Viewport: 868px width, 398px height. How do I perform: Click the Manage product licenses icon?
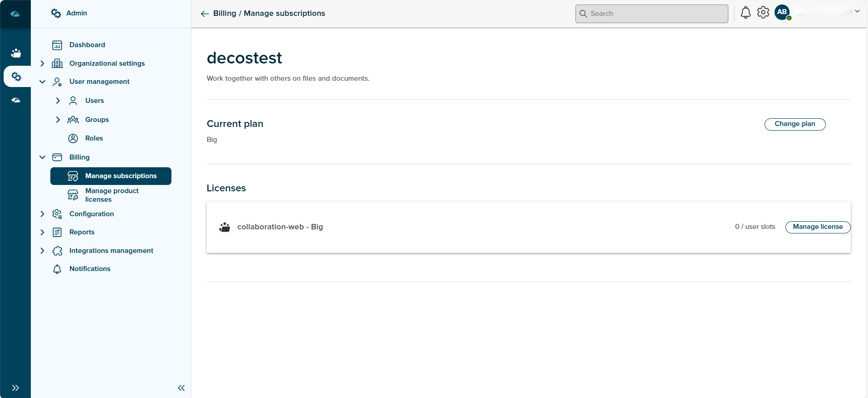click(x=73, y=195)
